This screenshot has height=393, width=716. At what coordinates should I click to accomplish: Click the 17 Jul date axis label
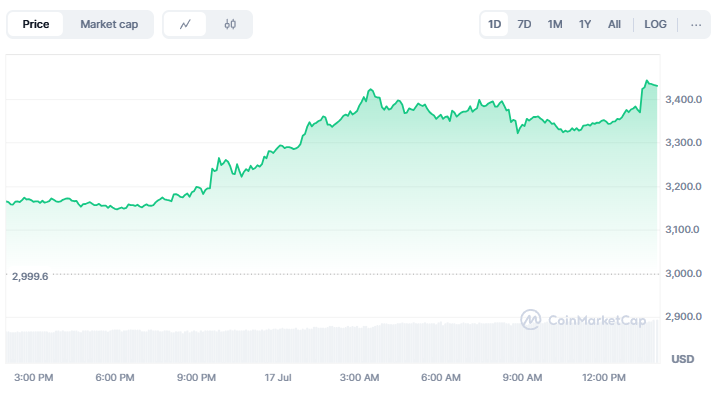(278, 377)
